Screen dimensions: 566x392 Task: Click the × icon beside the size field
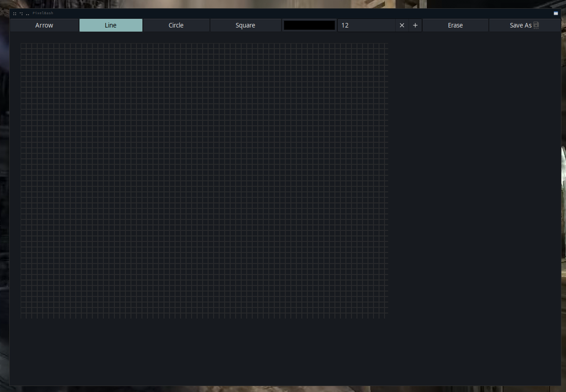coord(402,25)
